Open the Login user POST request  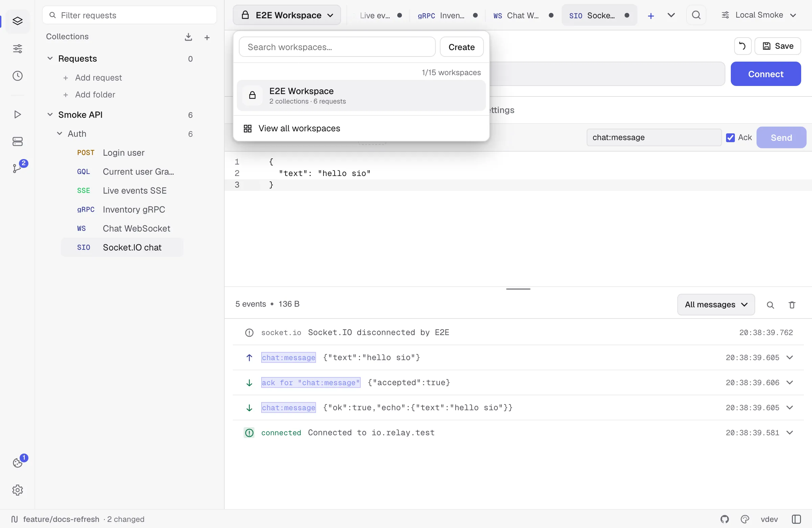point(122,153)
